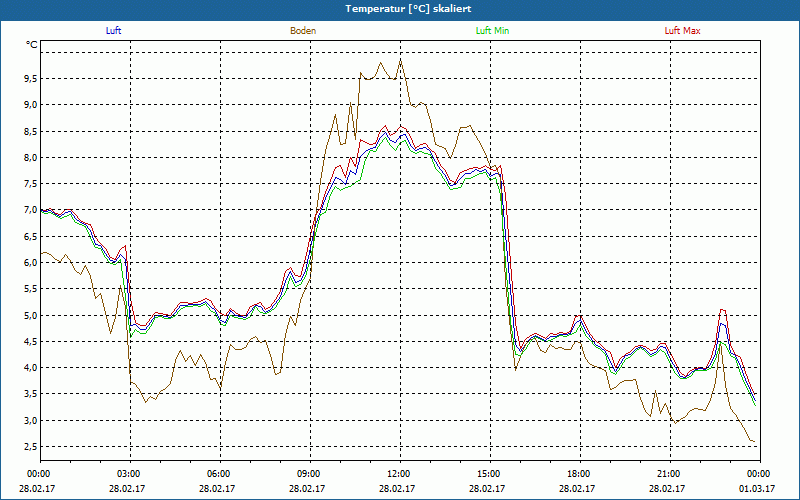Select the 7,0 y-axis tick label
Image resolution: width=800 pixels, height=500 pixels.
[30, 210]
